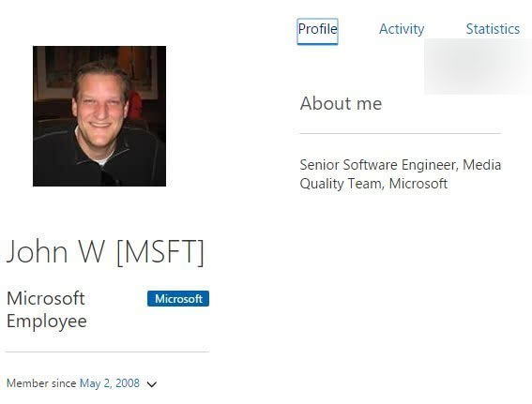The image size is (532, 404).
Task: Click John W's profile photo
Action: click(x=99, y=116)
